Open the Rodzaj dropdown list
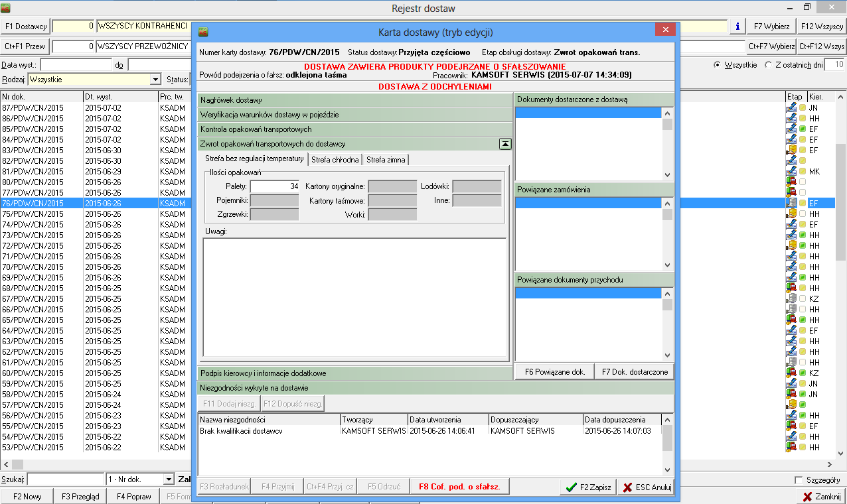This screenshot has width=847, height=504. tap(155, 80)
